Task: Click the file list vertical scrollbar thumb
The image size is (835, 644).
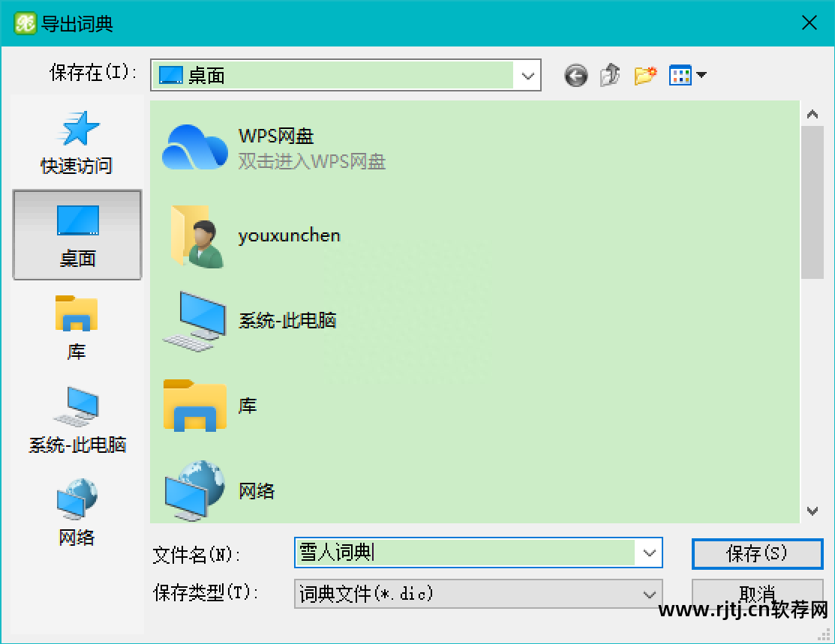Action: [812, 202]
